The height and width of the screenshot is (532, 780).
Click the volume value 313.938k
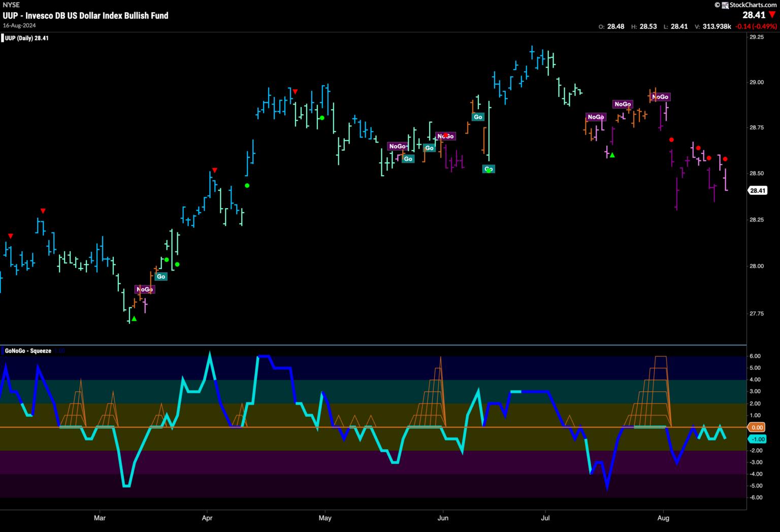pos(717,26)
